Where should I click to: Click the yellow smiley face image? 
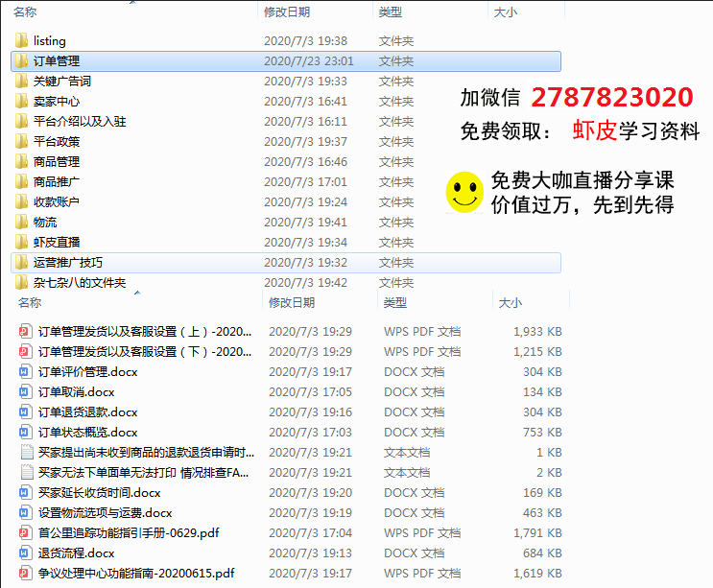(x=464, y=192)
